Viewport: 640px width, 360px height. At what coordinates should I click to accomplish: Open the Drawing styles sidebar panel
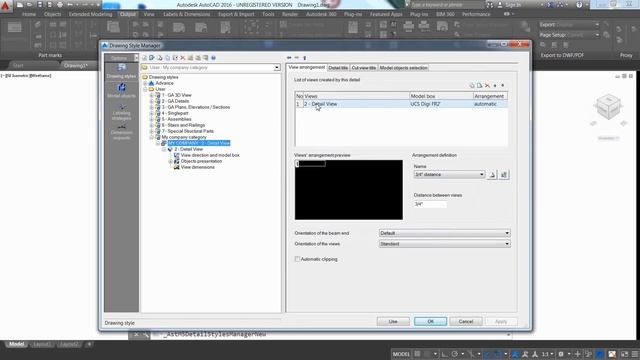pyautogui.click(x=121, y=71)
